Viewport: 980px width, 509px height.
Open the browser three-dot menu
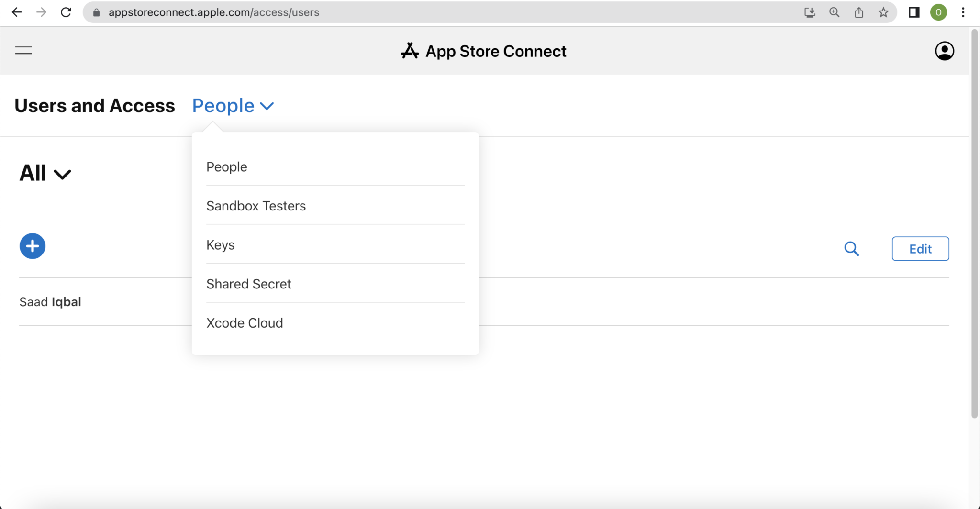click(962, 12)
